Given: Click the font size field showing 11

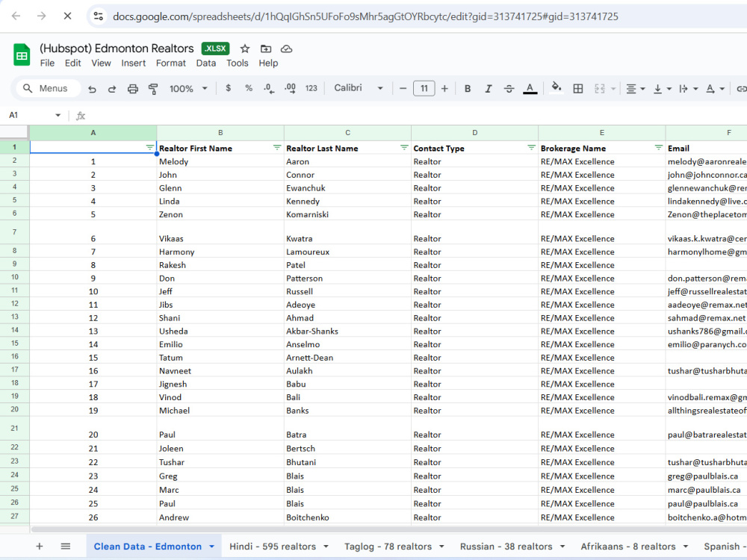Looking at the screenshot, I should pyautogui.click(x=424, y=88).
